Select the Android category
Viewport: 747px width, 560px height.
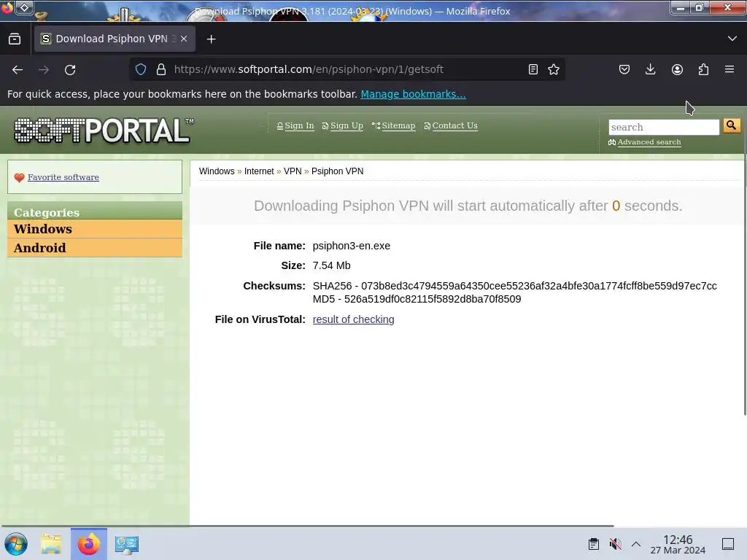coord(95,248)
